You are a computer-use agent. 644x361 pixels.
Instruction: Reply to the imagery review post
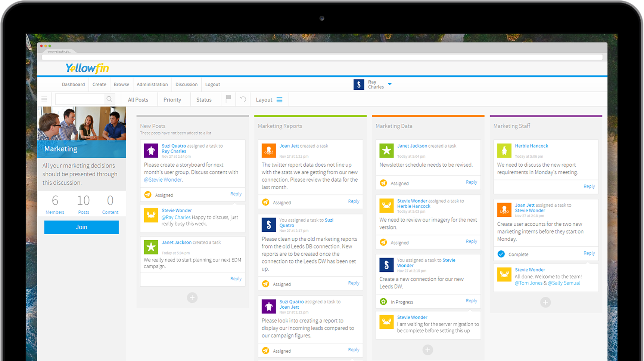click(x=472, y=241)
